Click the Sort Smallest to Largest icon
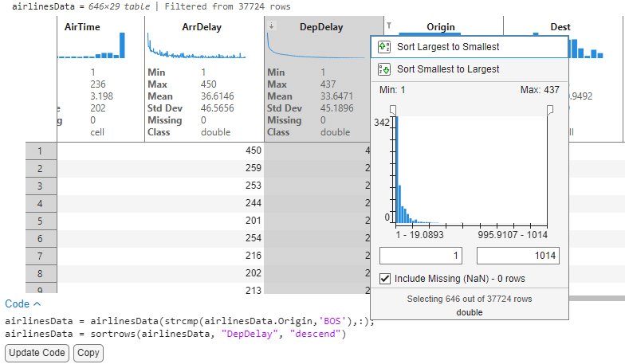Viewport: 625px width, 364px height. click(384, 69)
